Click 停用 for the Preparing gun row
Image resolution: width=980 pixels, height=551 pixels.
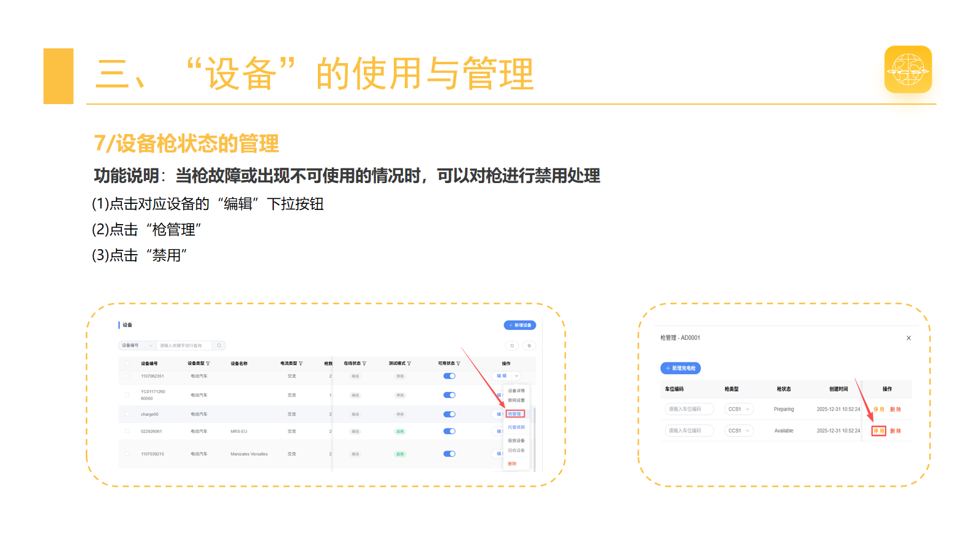point(879,410)
